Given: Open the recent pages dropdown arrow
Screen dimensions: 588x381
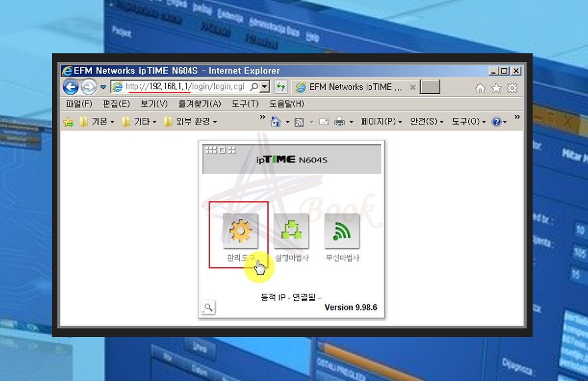Looking at the screenshot, I should [103, 88].
